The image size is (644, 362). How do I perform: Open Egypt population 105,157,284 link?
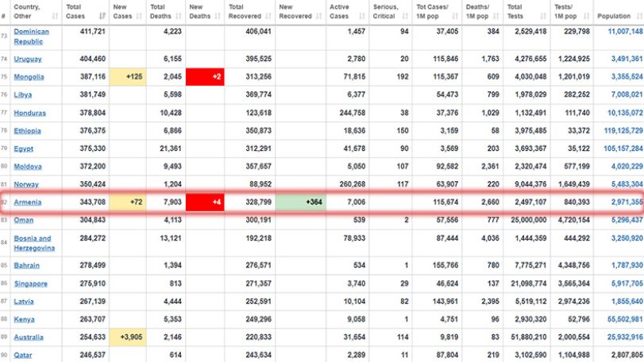pos(623,148)
